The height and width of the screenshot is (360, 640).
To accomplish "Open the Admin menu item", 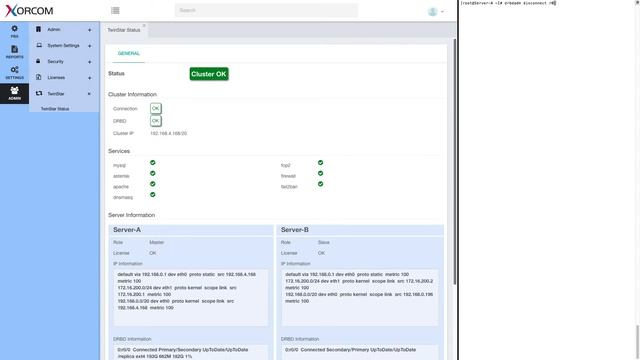I will click(54, 29).
